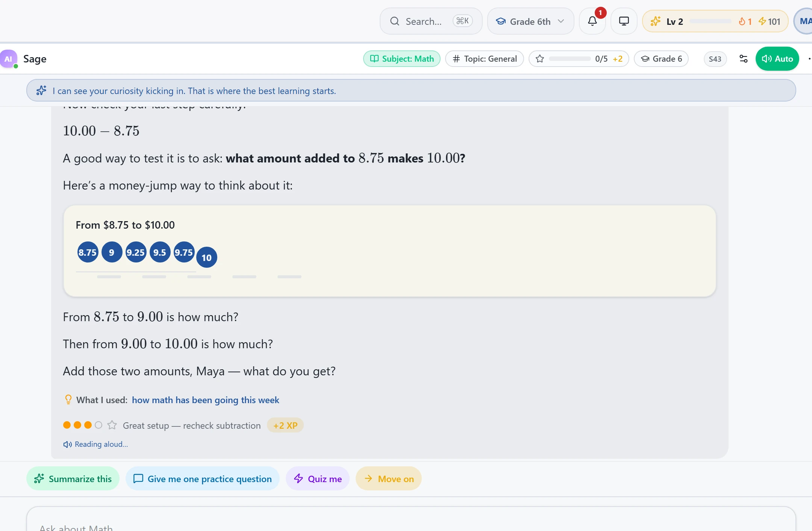Screen dimensions: 812x531
Task: Click the Search field
Action: [x=431, y=21]
